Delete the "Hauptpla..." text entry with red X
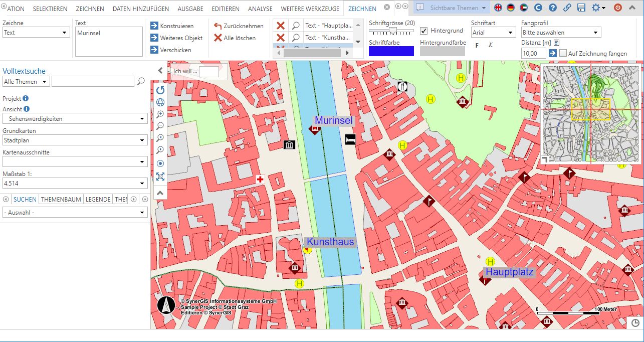 click(x=281, y=26)
